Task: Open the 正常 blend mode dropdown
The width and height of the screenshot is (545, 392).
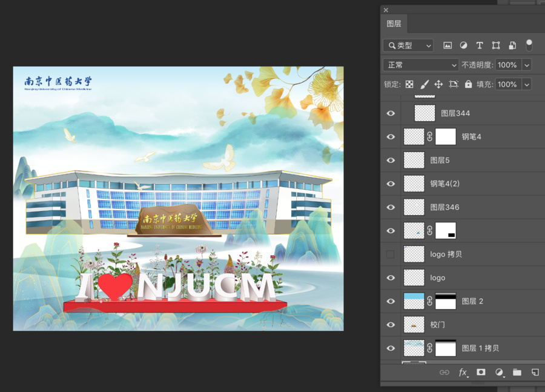Action: 421,65
